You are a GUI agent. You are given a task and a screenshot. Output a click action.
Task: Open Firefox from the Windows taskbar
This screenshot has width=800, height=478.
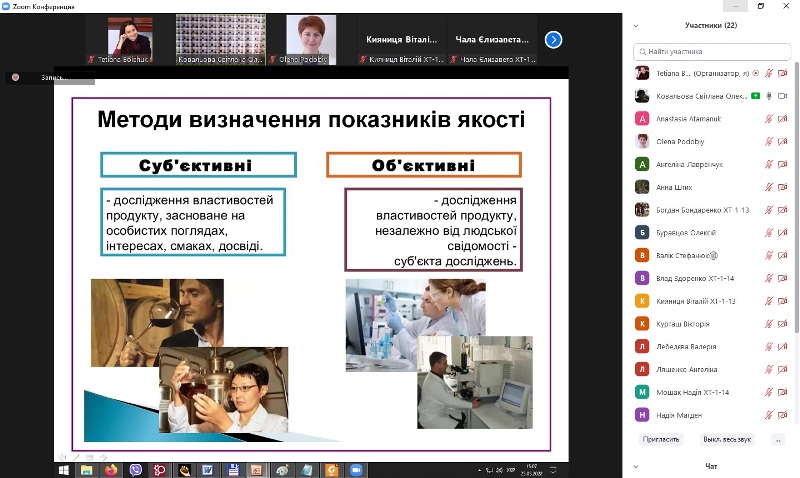coord(111,470)
